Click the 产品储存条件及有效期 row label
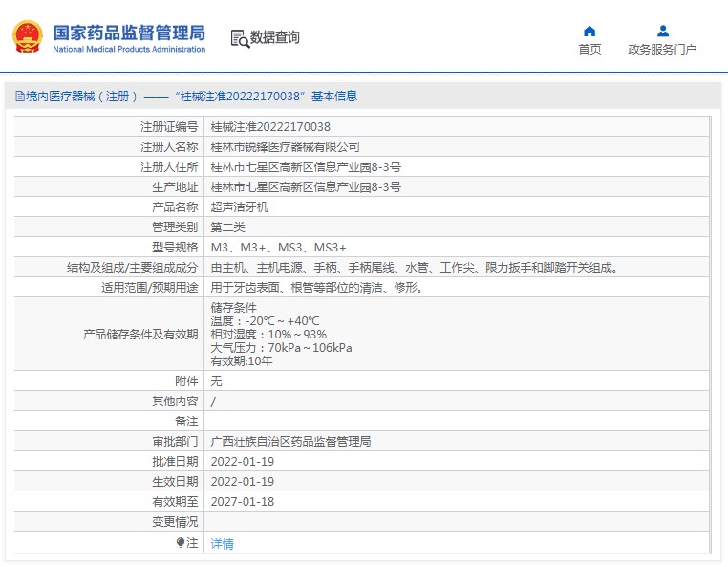 click(x=140, y=335)
